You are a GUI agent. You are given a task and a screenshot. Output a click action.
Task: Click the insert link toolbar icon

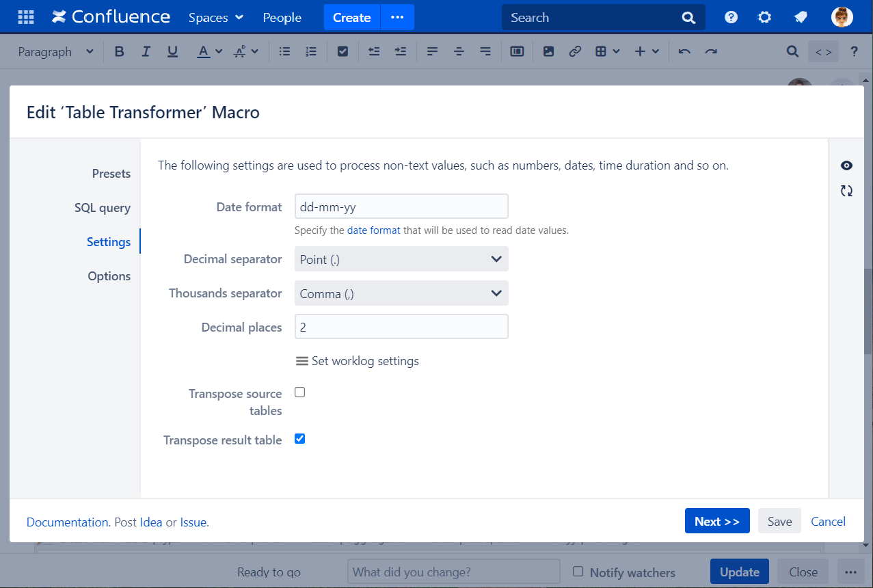pyautogui.click(x=575, y=51)
